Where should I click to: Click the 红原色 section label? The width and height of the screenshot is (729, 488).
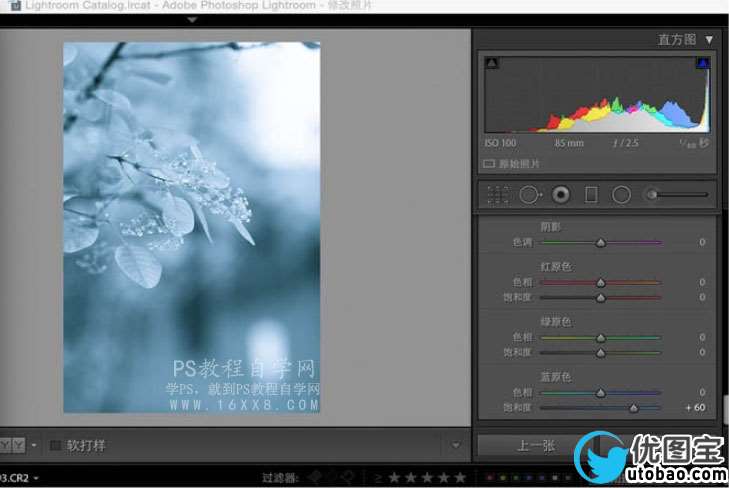(x=556, y=267)
